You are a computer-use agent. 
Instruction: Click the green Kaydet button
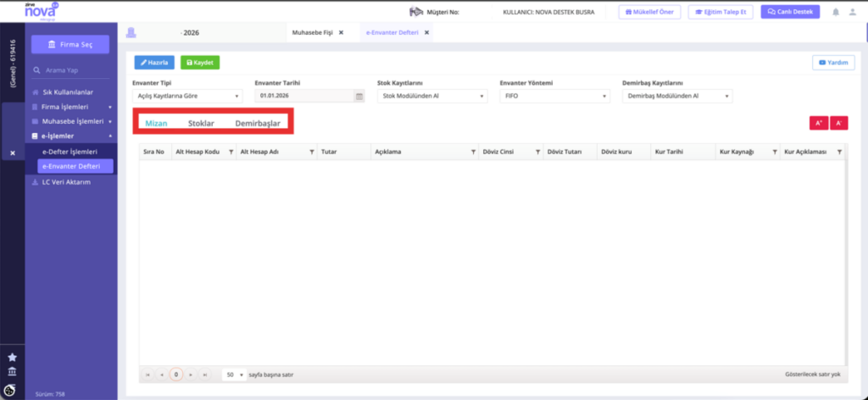click(x=200, y=63)
